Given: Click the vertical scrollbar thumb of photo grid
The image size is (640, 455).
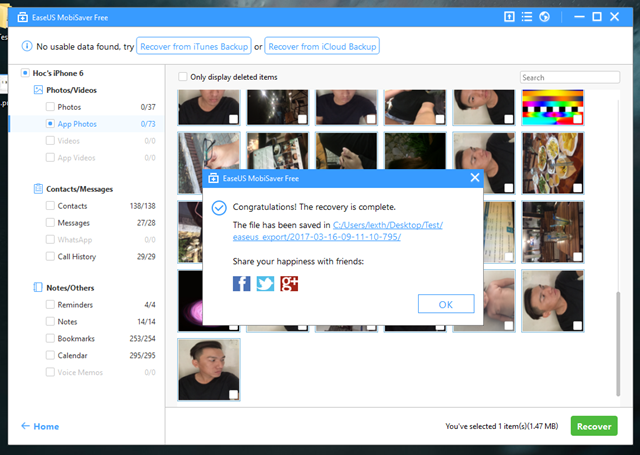Looking at the screenshot, I should tap(618, 344).
